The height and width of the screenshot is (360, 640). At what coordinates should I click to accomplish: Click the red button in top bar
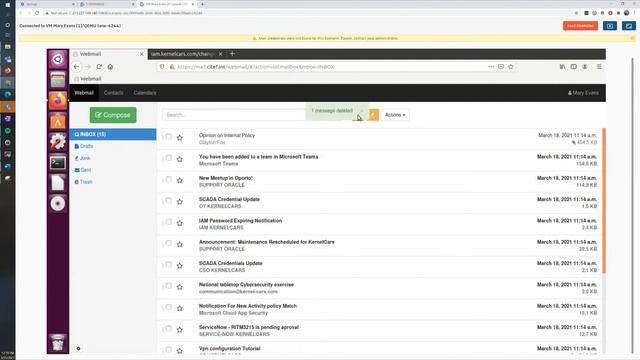580,26
